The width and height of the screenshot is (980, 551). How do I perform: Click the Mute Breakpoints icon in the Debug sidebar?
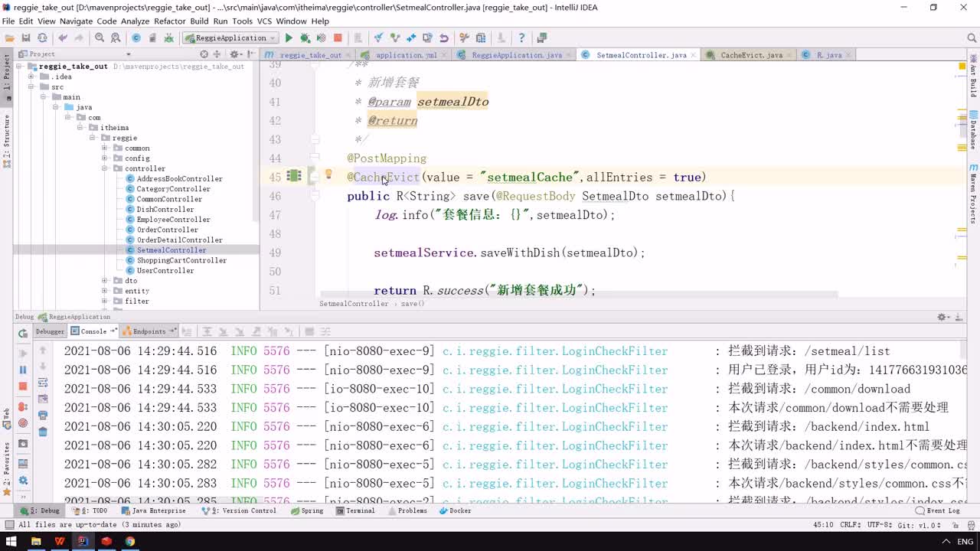tap(23, 422)
